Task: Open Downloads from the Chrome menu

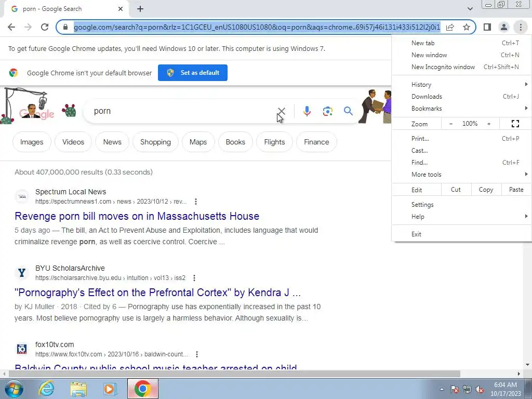Action: click(x=461, y=97)
